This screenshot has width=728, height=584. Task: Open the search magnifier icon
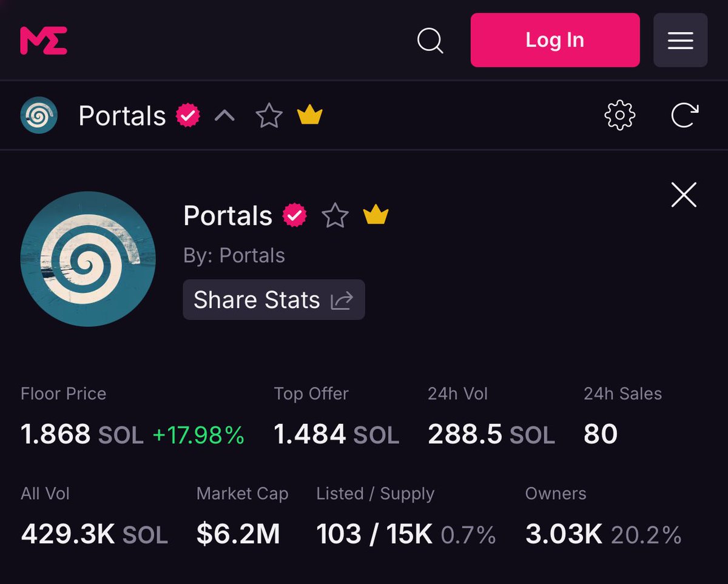[430, 41]
